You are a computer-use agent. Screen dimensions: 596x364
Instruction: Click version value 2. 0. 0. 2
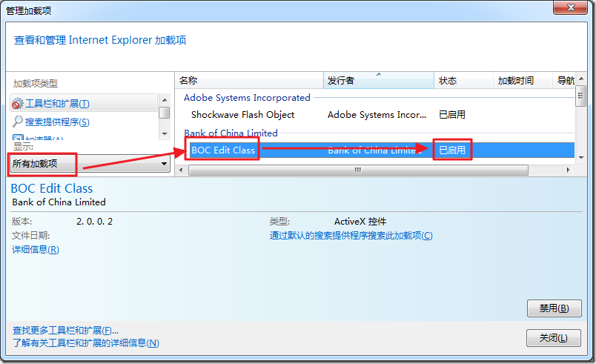tap(95, 222)
